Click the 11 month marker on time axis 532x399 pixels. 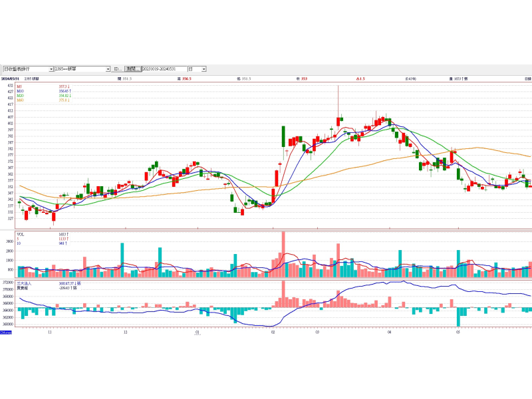(x=50, y=332)
